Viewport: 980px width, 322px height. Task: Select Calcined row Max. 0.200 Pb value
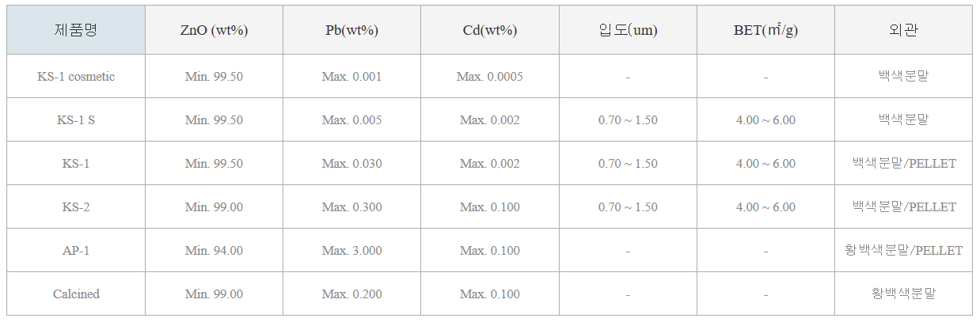(351, 294)
